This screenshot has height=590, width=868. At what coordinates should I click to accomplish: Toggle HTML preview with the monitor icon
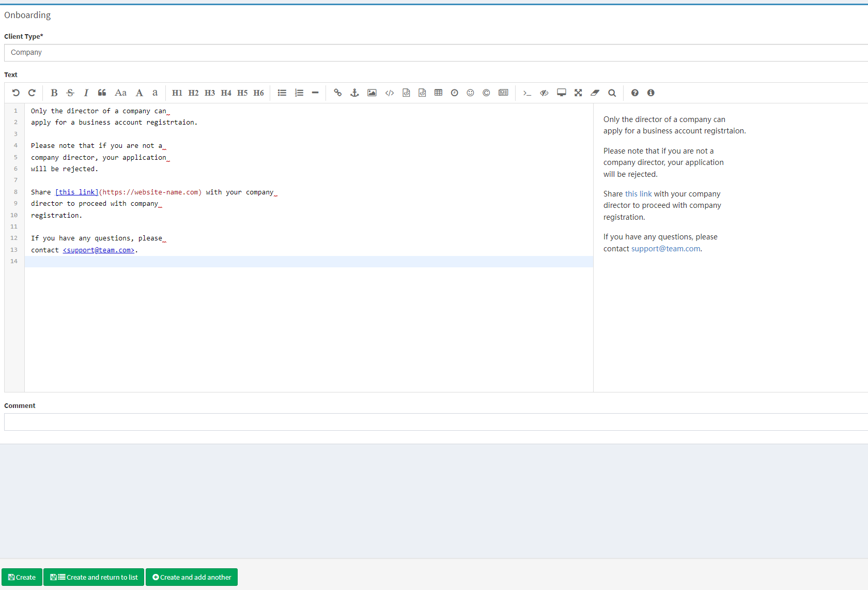pos(561,93)
